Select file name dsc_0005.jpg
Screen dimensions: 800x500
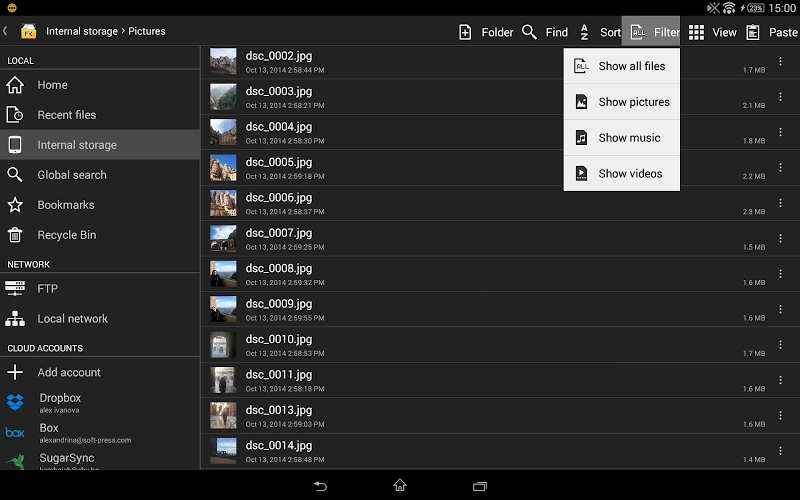(x=279, y=162)
